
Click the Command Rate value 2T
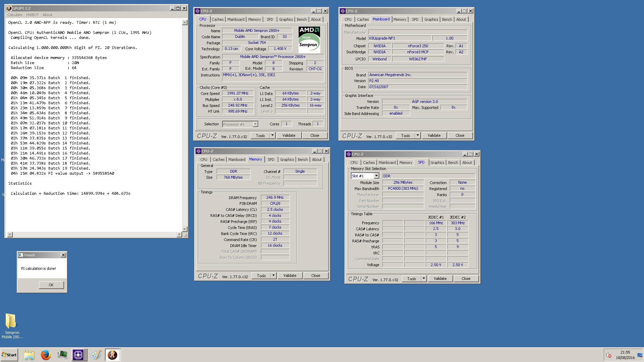tap(275, 239)
